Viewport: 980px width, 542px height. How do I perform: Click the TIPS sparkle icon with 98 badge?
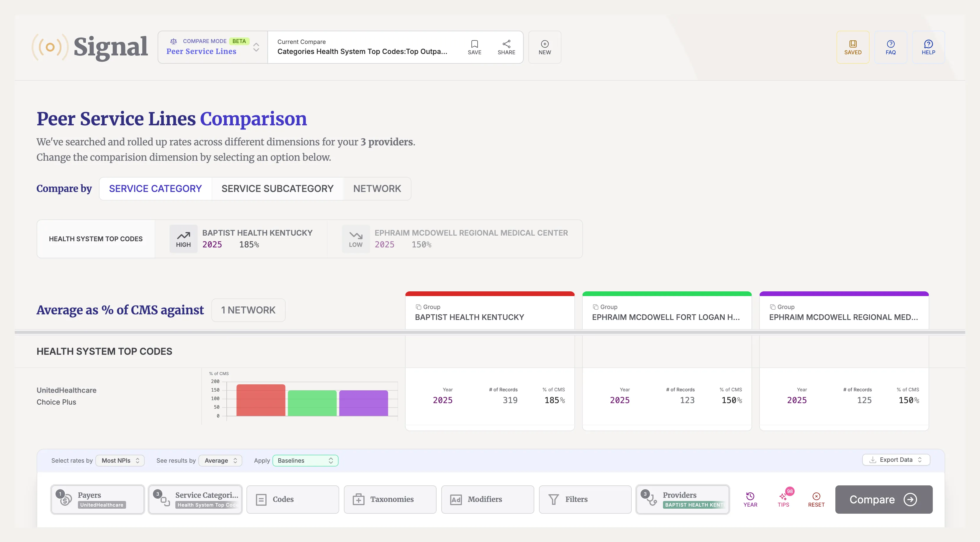(783, 499)
